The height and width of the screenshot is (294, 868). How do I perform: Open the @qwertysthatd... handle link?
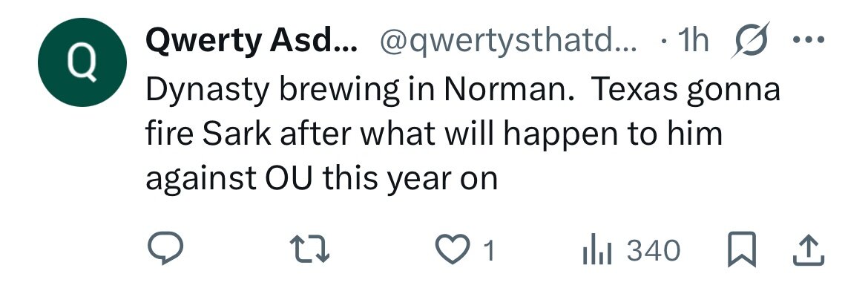pyautogui.click(x=507, y=42)
